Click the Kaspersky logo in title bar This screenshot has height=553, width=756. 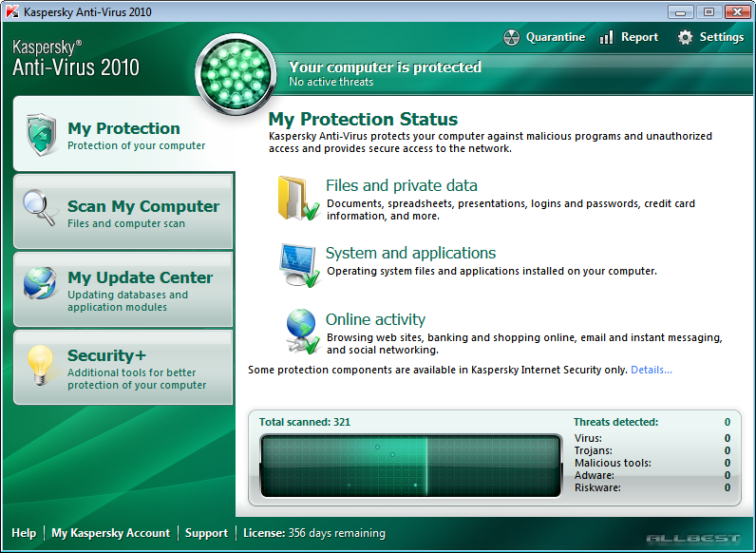(x=12, y=11)
